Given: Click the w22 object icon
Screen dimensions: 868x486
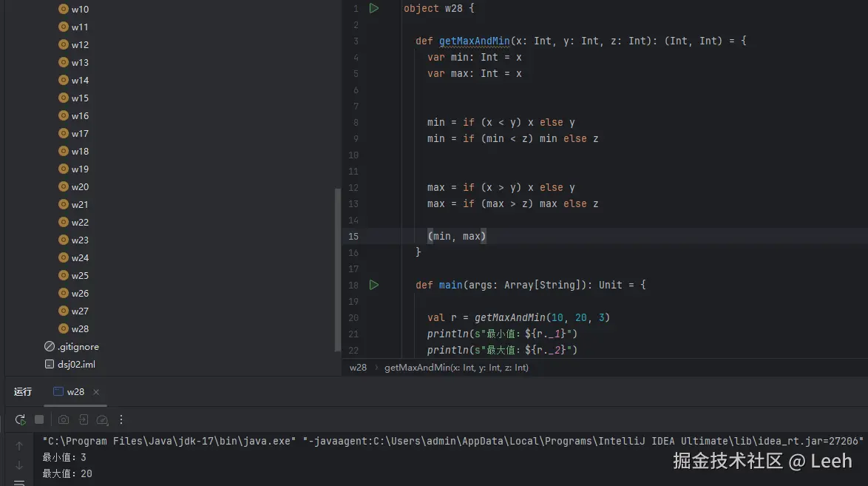Looking at the screenshot, I should coord(64,222).
